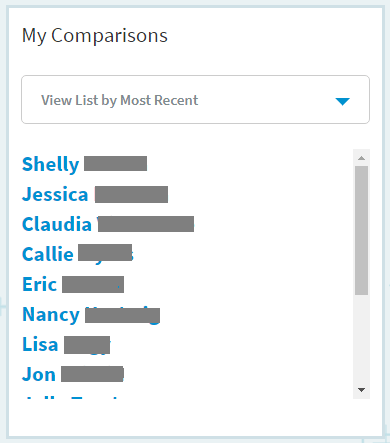
Task: Click the redacted surname beside Shelly
Action: tap(115, 164)
